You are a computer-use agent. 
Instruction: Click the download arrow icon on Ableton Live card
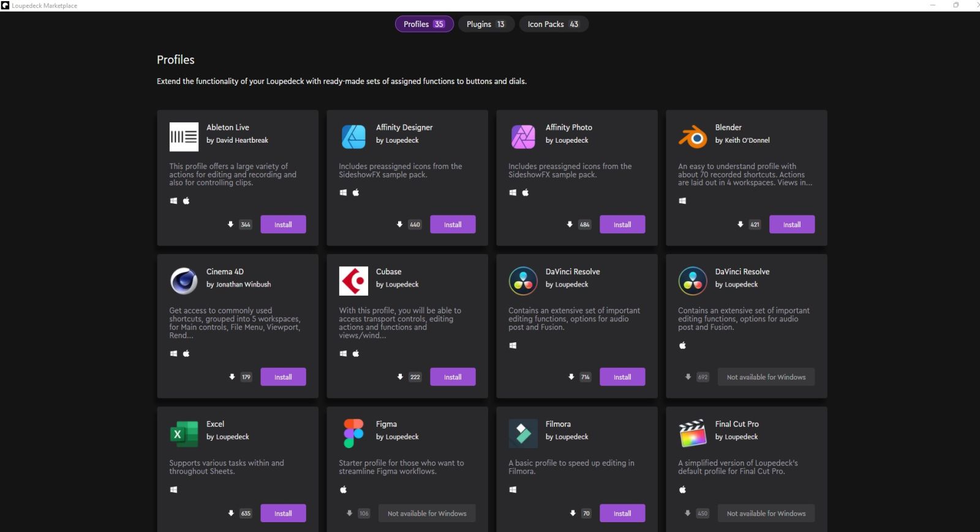pyautogui.click(x=230, y=225)
